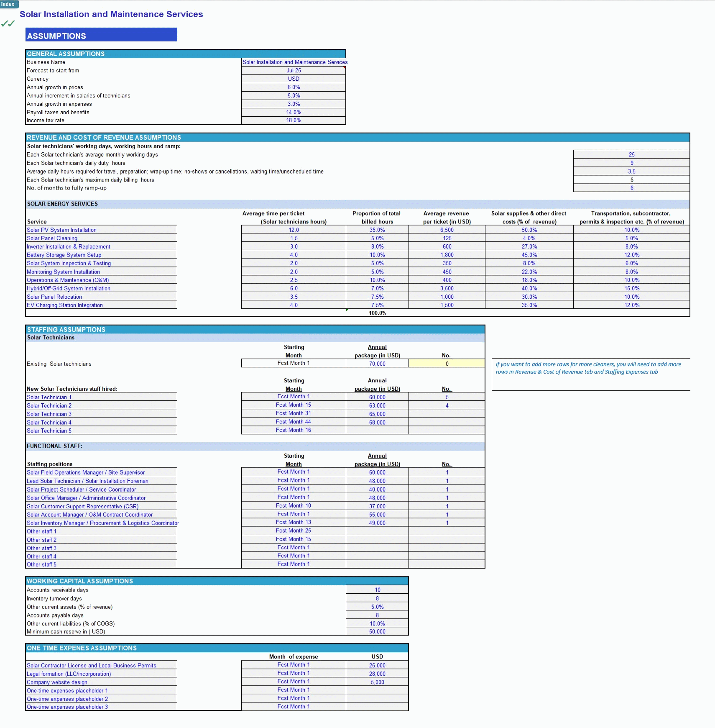Image resolution: width=715 pixels, height=728 pixels.
Task: Select the Currency USD cell
Action: 294,79
